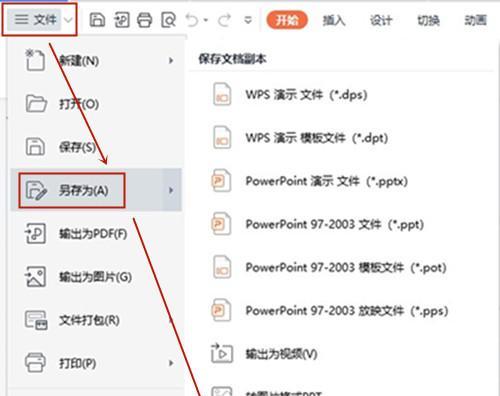Screen dimensions: 500x396
Task: Expand the 另存为(A) submenu arrow
Action: tap(171, 190)
